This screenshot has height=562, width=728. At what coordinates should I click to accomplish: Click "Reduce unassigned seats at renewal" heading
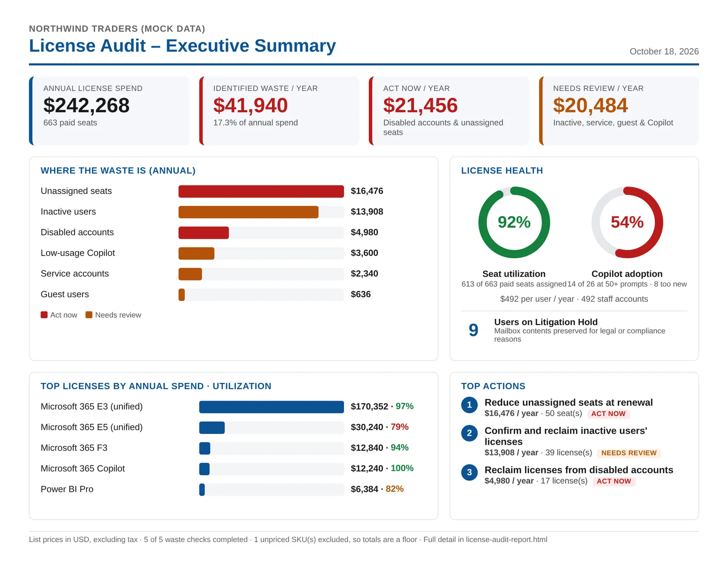(568, 402)
